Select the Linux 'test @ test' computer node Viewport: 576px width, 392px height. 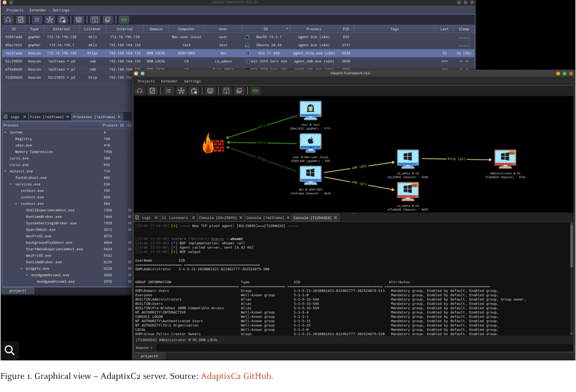click(310, 110)
